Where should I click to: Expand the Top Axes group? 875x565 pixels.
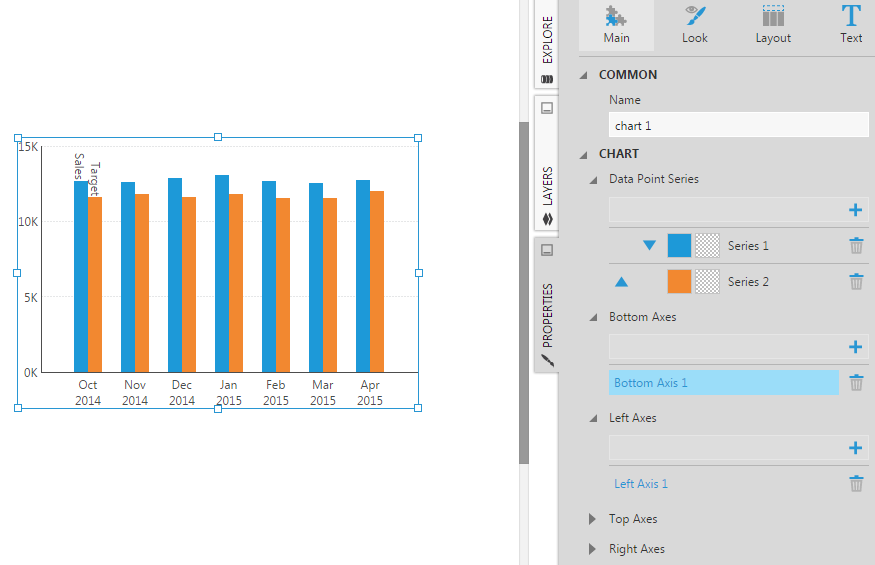[x=593, y=519]
